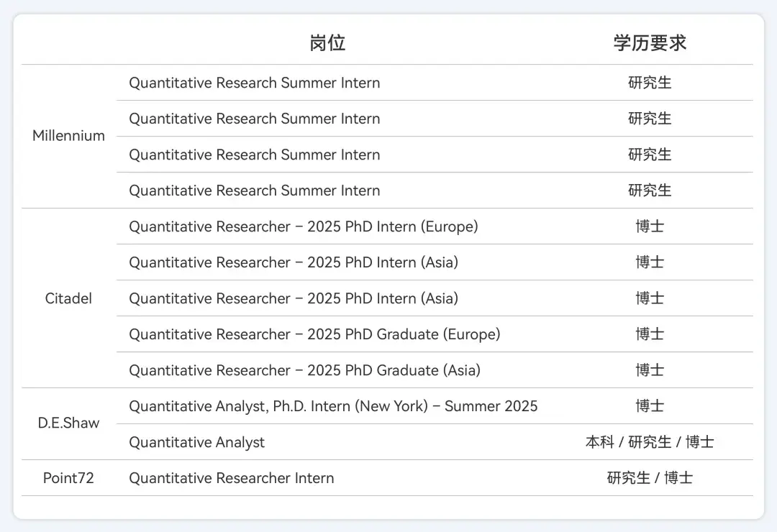Select the Citadel company label
This screenshot has width=777, height=532.
click(x=68, y=298)
